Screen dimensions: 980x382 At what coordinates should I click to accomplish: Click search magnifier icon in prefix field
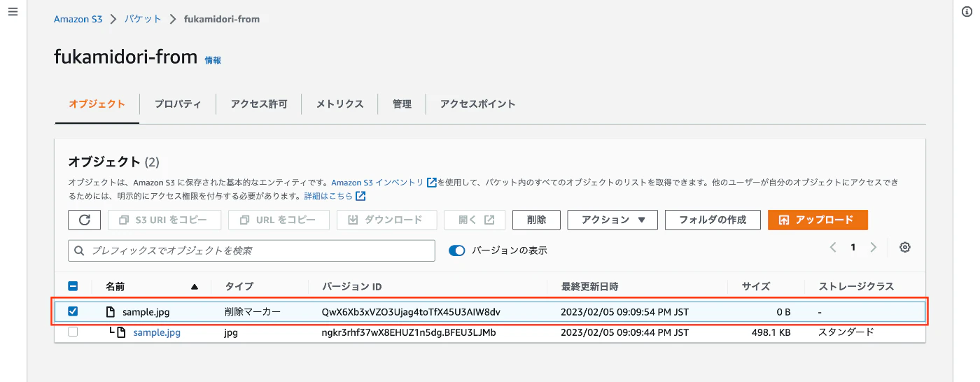pyautogui.click(x=79, y=250)
